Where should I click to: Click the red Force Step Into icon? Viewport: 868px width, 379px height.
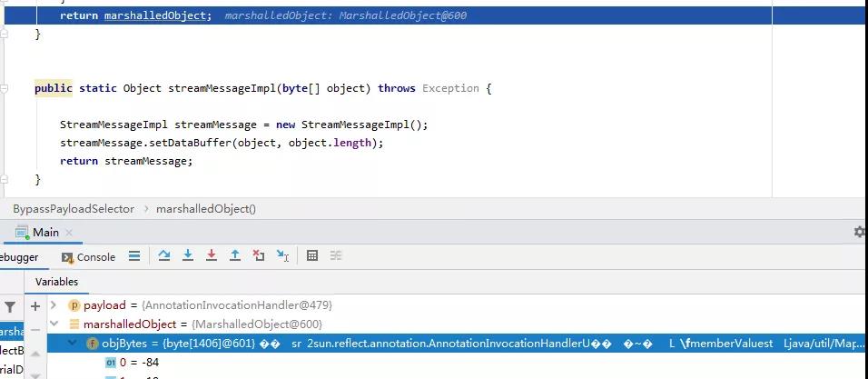(x=211, y=255)
